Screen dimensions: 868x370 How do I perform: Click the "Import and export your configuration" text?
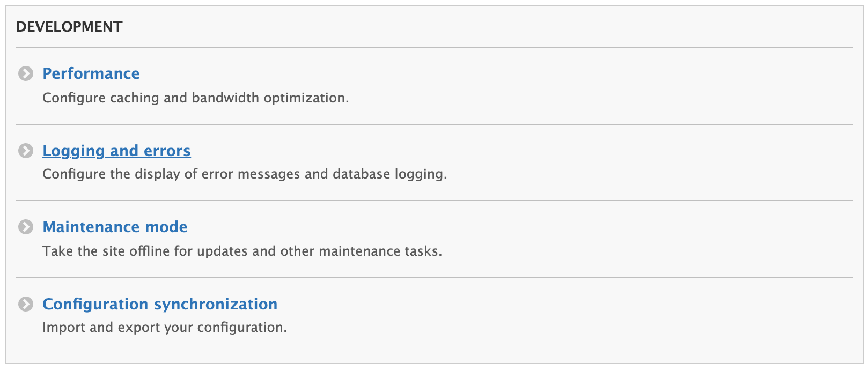coord(164,327)
